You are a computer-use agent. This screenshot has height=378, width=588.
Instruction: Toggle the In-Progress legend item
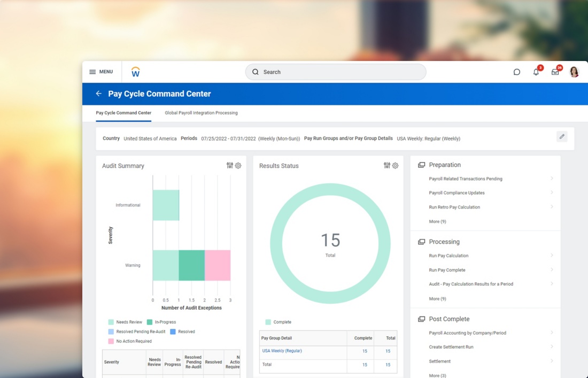(161, 322)
